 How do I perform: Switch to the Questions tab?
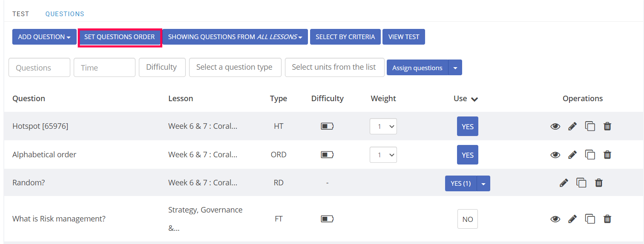pos(65,14)
